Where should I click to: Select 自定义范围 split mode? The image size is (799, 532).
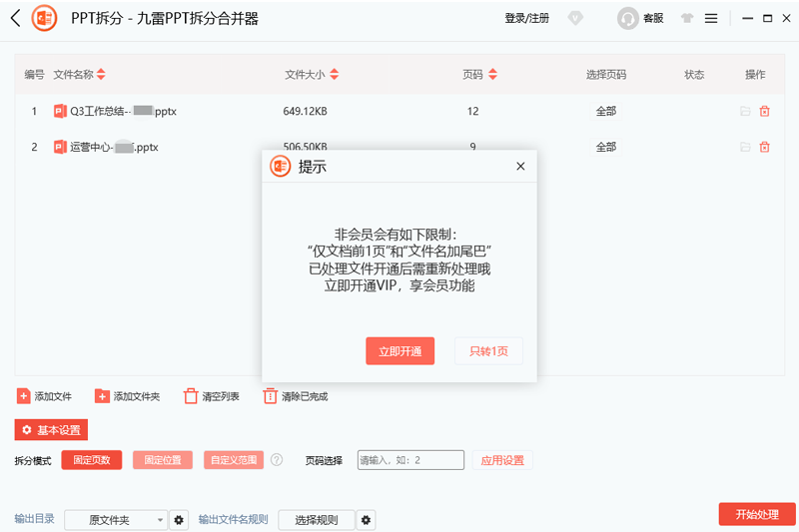click(234, 460)
